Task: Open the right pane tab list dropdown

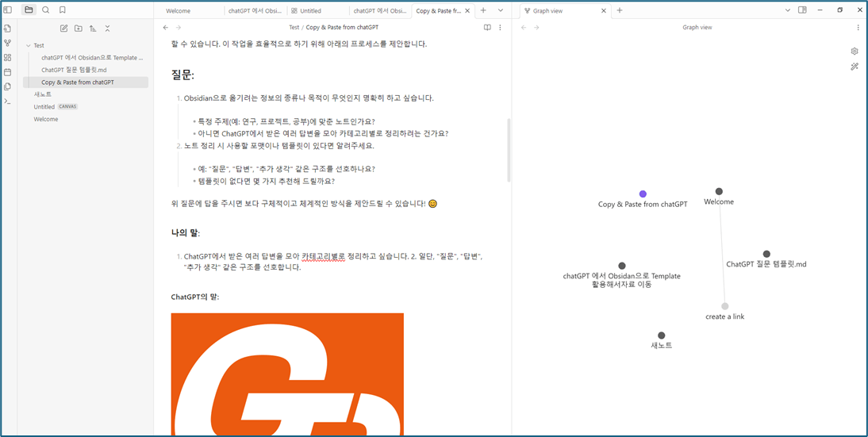Action: (788, 10)
